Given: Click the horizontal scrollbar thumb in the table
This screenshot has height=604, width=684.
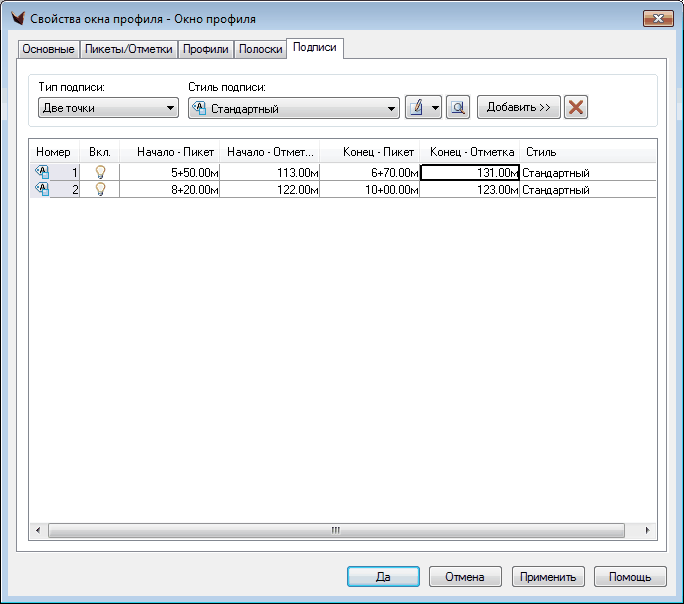Looking at the screenshot, I should (336, 530).
